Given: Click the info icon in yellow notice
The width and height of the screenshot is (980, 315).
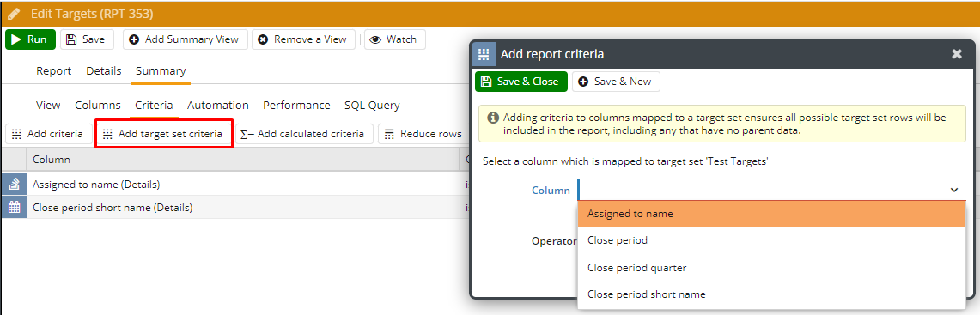Looking at the screenshot, I should point(492,118).
